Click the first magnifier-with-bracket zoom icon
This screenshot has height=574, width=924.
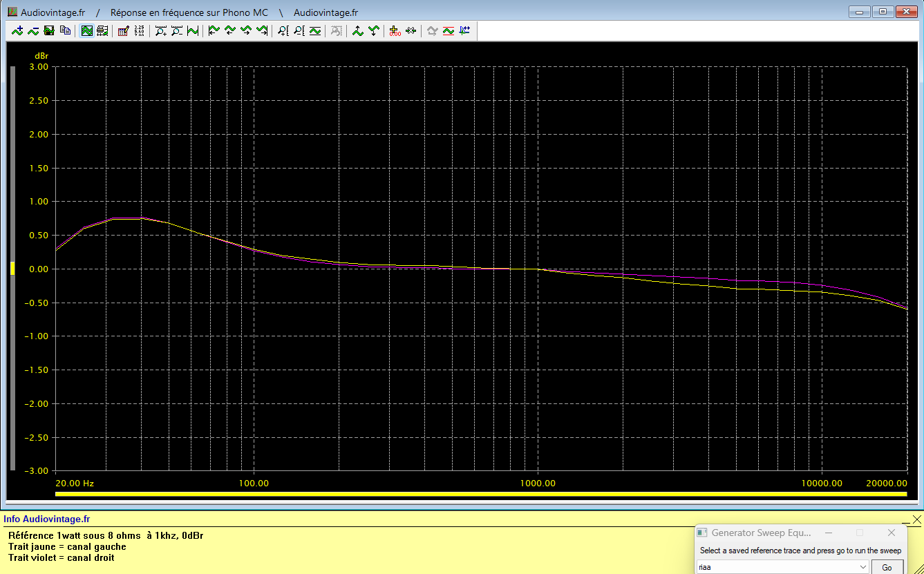[x=283, y=30]
